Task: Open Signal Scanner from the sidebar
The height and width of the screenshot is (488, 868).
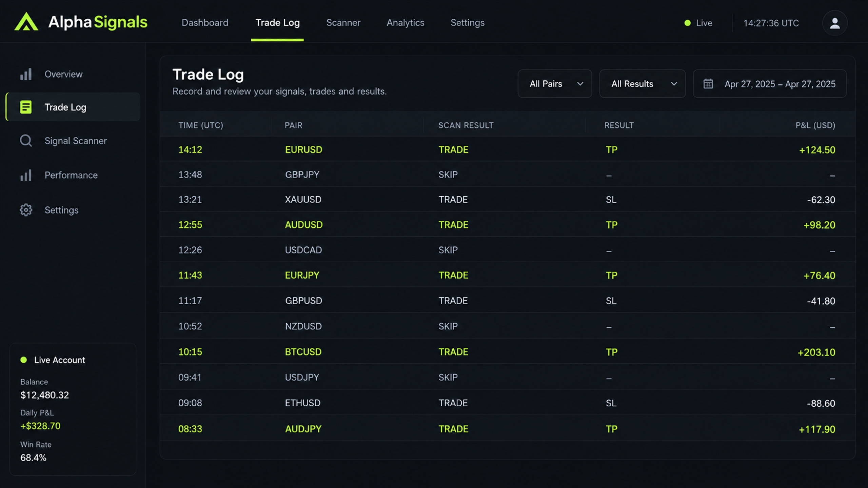Action: coord(76,141)
